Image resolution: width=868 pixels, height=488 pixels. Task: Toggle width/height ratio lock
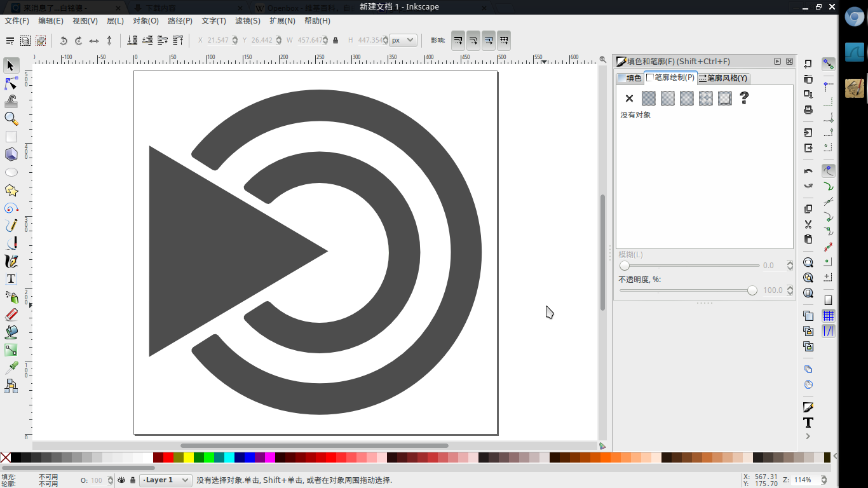point(336,41)
